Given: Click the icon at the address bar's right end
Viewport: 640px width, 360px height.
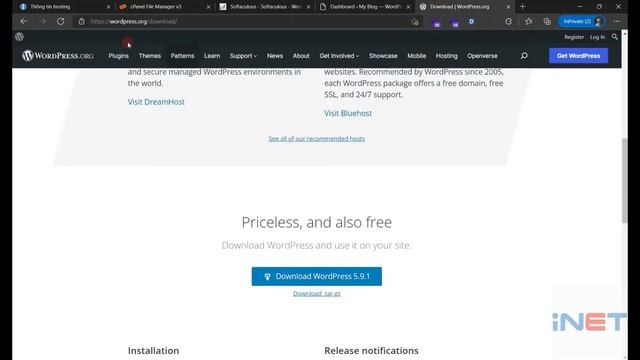Looking at the screenshot, I should 415,22.
